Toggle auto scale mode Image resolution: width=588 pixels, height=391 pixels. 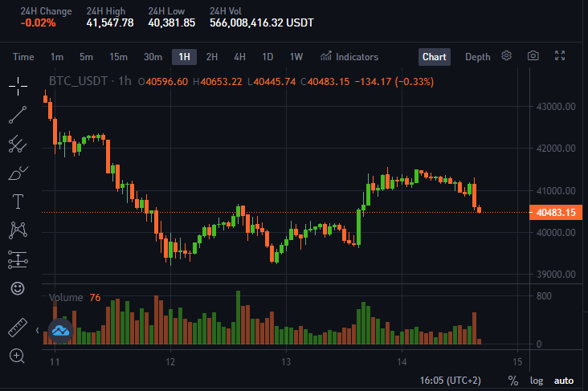(564, 381)
